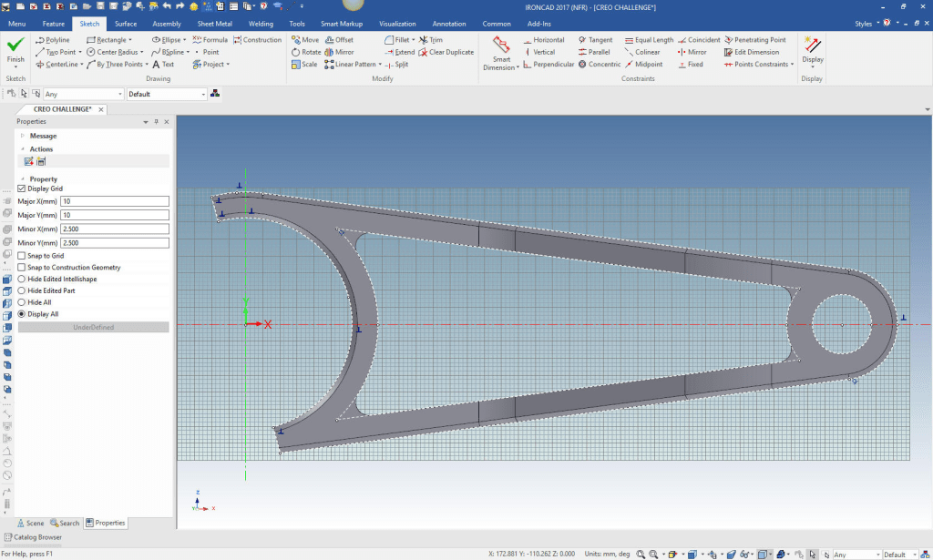Expand the Message section
Screen dimensions: 933x560
pos(43,136)
